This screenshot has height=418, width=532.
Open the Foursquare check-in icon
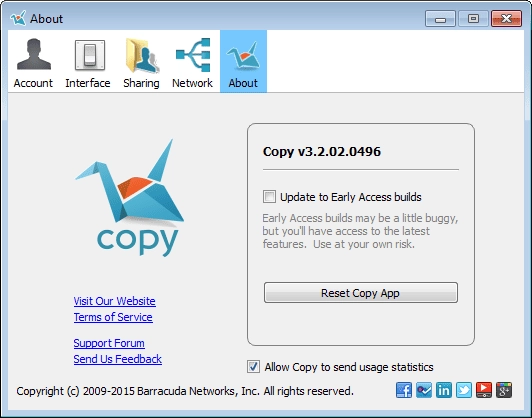(424, 390)
